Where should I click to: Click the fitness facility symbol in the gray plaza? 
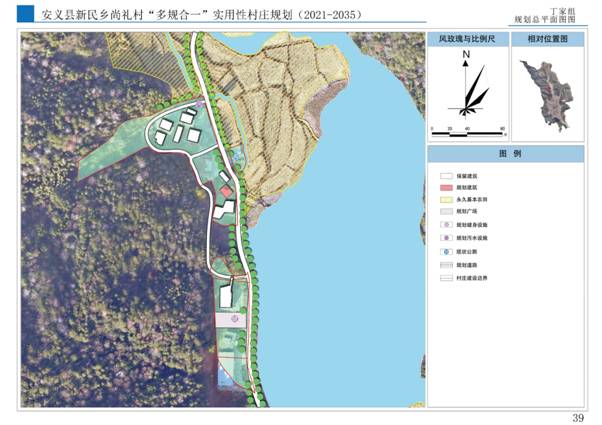(x=235, y=318)
